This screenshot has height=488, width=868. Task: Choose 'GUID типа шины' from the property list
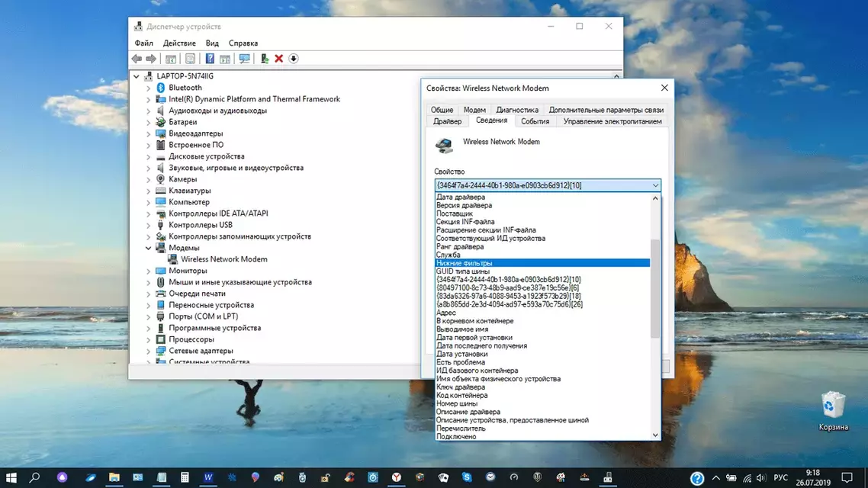point(462,271)
